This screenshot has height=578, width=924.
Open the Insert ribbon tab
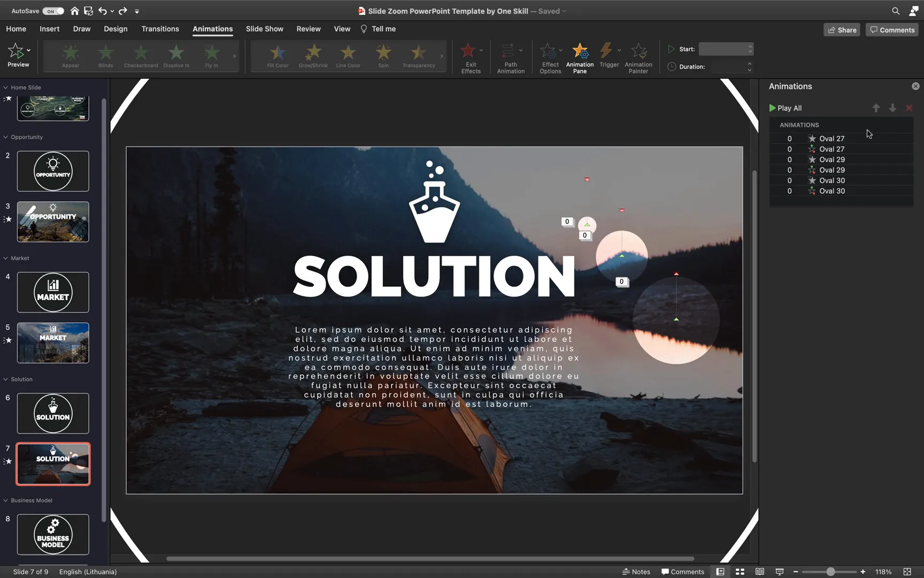49,29
